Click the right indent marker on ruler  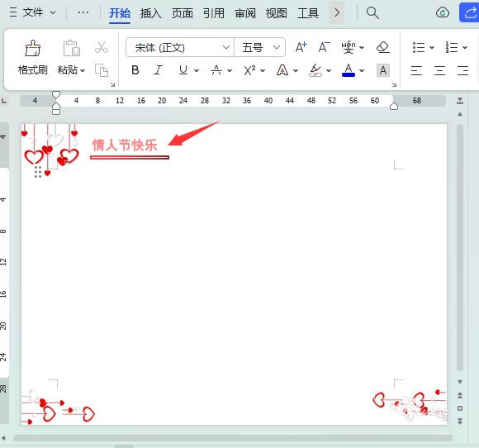(394, 106)
